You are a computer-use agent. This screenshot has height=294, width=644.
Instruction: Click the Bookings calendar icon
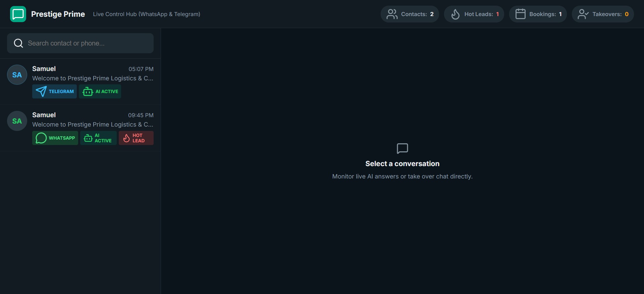[x=520, y=14]
